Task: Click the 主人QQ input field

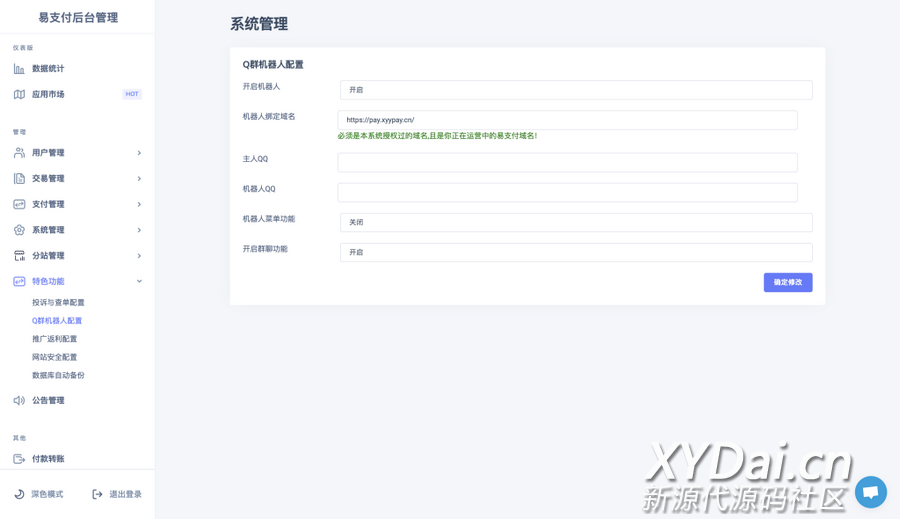Action: [x=567, y=162]
